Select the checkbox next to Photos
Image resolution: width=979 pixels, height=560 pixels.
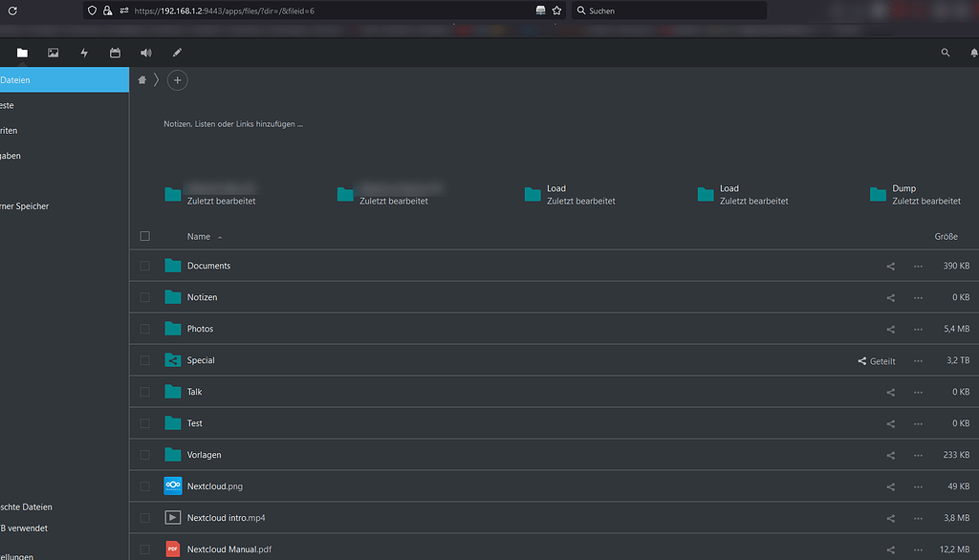(x=145, y=329)
